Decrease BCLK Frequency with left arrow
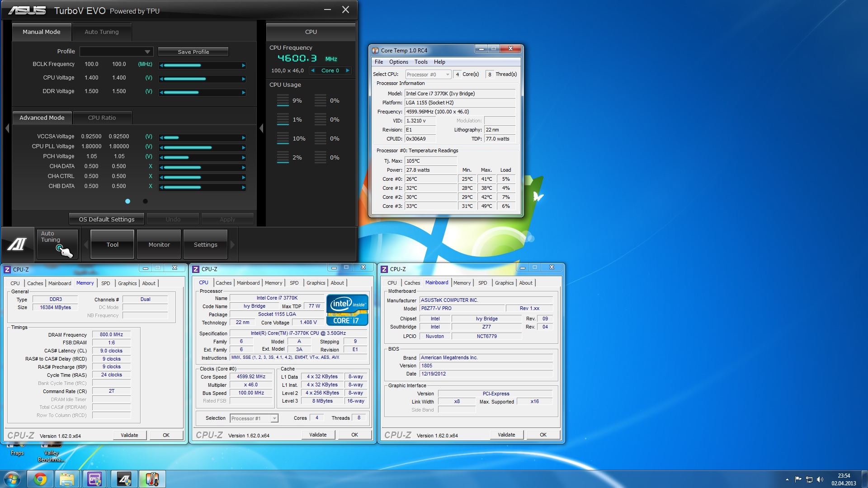 161,65
